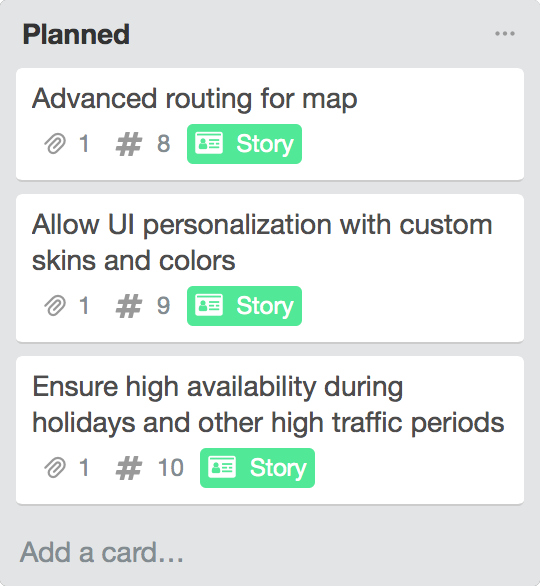
Task: Click the ID card icon in third Story badge
Action: (x=222, y=467)
